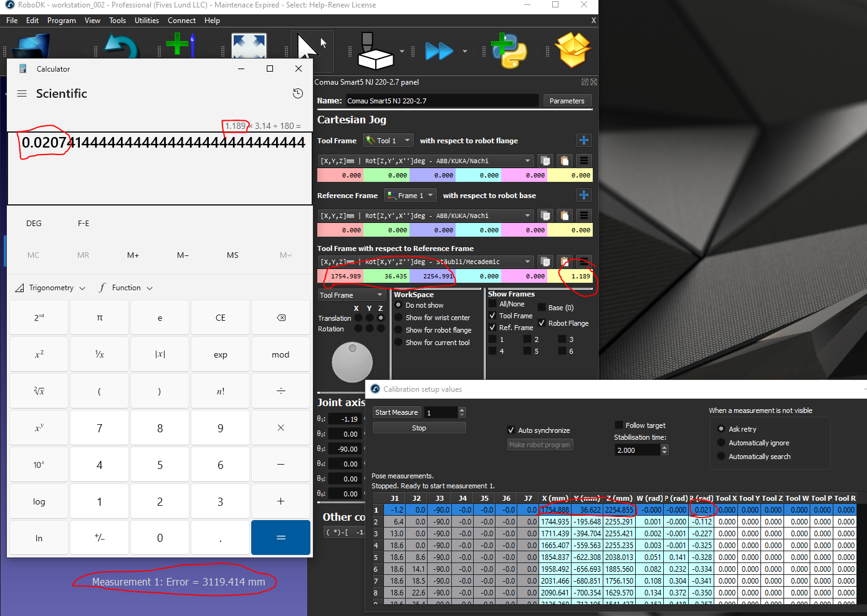867x616 pixels.
Task: Select Automatically ignore radio option
Action: coord(721,443)
